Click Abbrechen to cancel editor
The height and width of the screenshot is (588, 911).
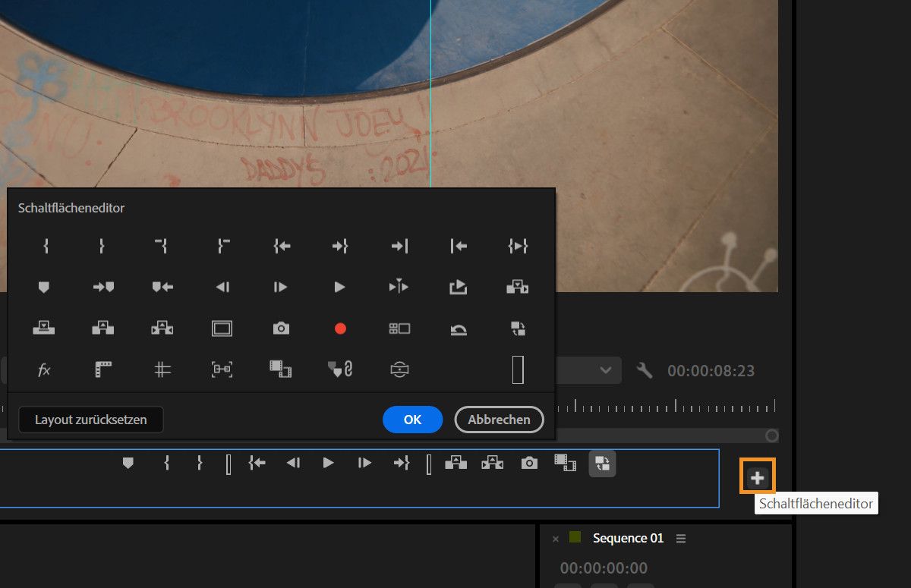(x=499, y=420)
